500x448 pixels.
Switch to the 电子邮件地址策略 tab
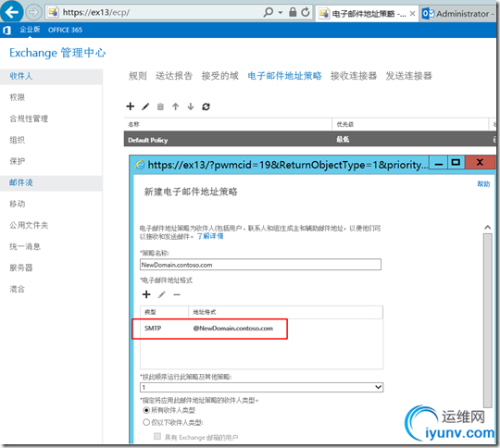click(x=285, y=76)
